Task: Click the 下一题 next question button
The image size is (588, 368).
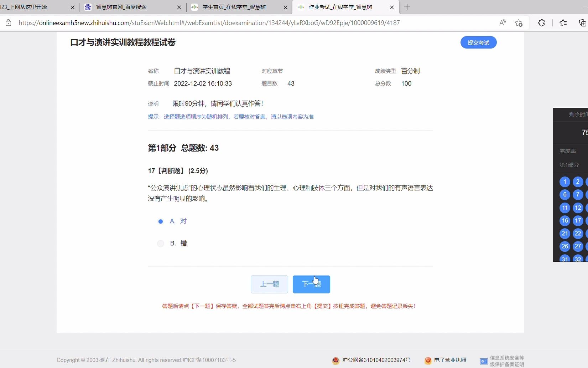Action: (311, 284)
